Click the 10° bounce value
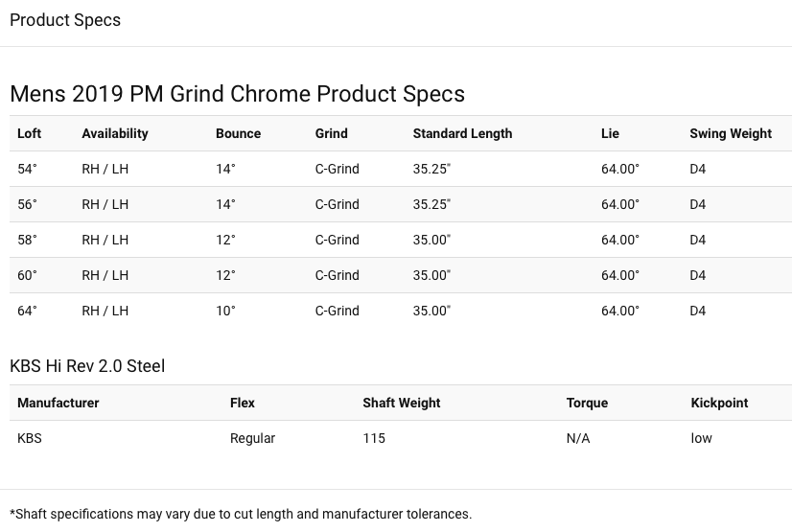The image size is (792, 532). pyautogui.click(x=225, y=311)
